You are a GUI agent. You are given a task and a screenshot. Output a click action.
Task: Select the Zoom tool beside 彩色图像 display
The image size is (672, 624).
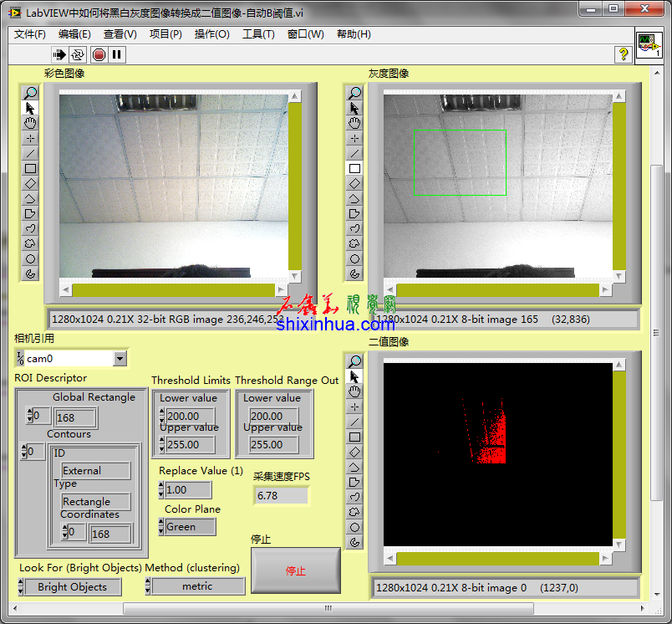[30, 93]
